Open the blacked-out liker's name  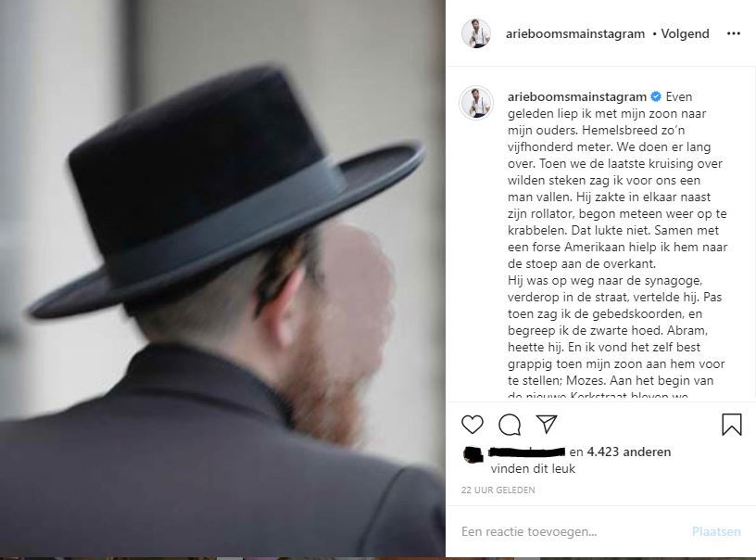tap(526, 452)
